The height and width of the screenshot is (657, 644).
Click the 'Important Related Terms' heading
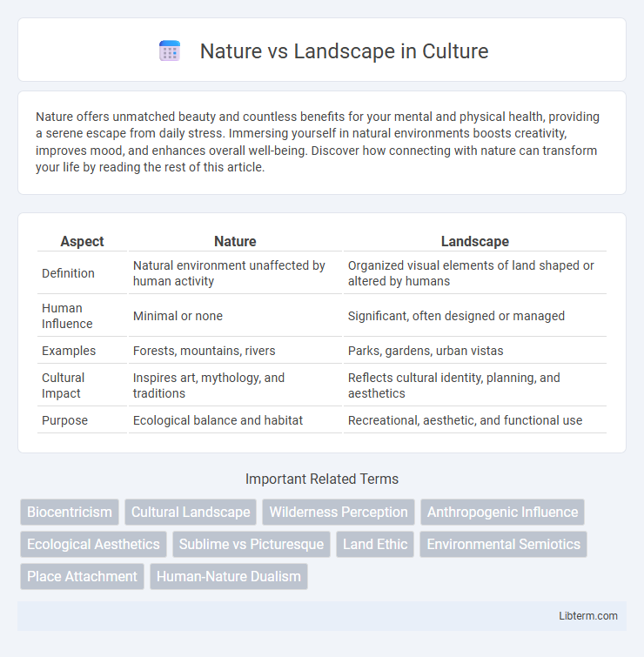point(322,479)
